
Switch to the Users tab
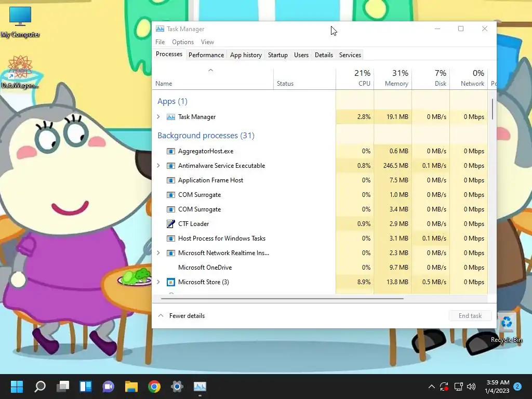(301, 55)
